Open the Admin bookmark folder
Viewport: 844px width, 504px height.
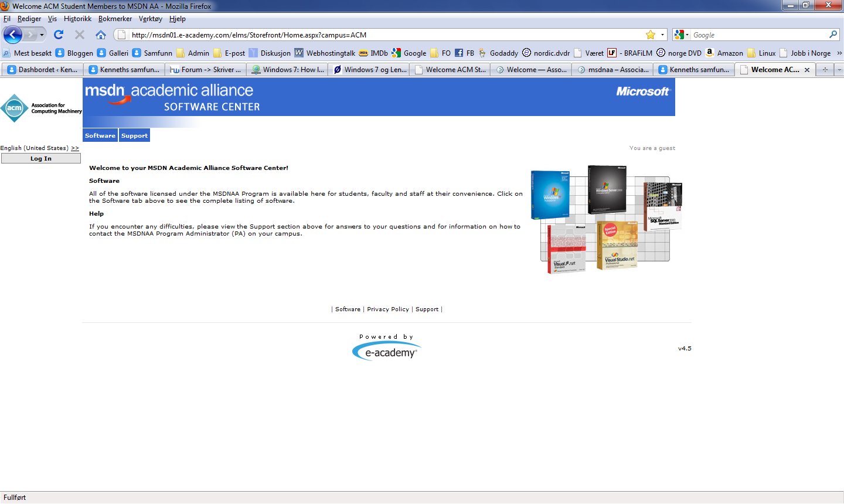pyautogui.click(x=193, y=53)
